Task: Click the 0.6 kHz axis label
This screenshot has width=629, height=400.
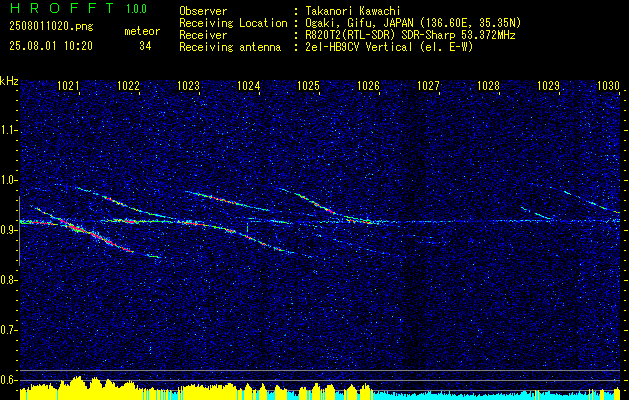Action: (x=8, y=380)
